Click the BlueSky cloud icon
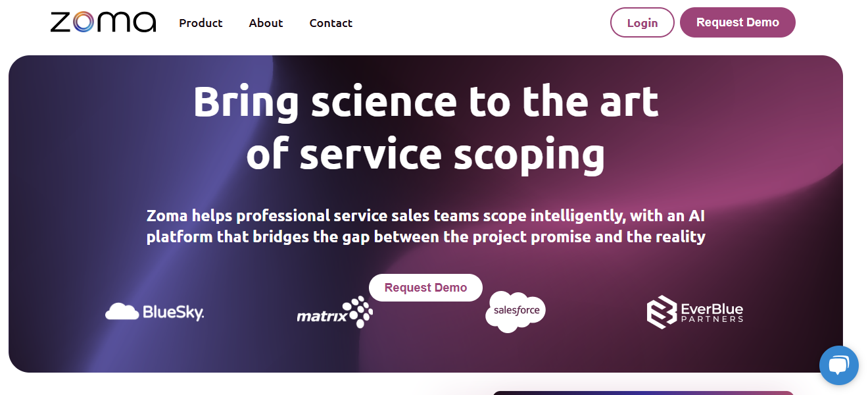 pos(122,311)
